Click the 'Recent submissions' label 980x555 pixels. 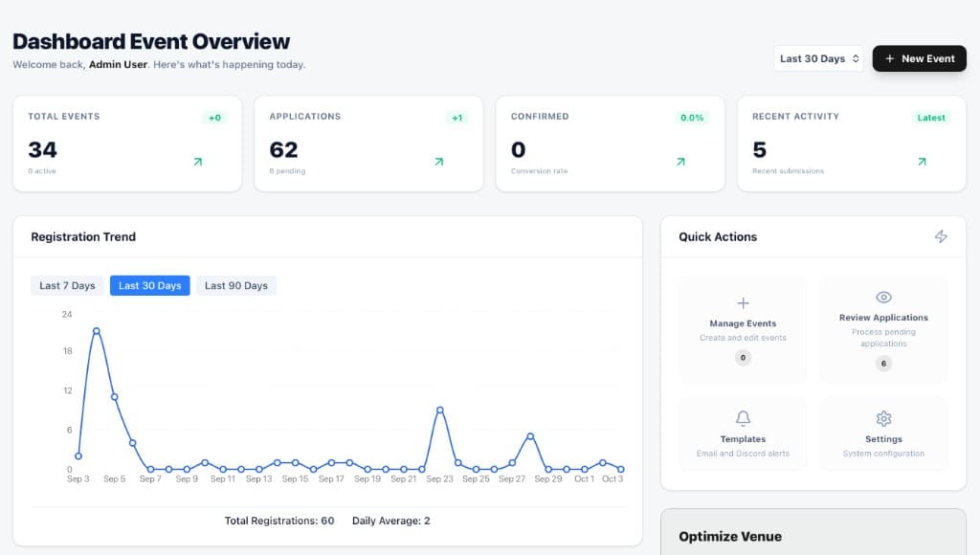[789, 171]
